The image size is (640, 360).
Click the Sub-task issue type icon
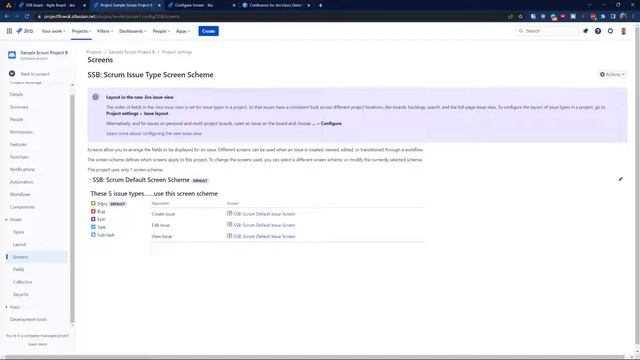pos(93,235)
